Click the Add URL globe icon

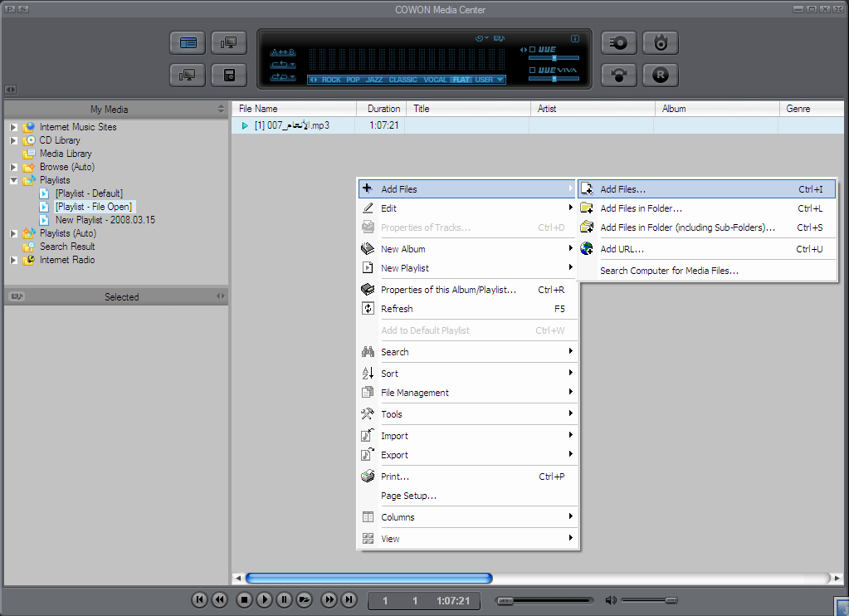(587, 249)
